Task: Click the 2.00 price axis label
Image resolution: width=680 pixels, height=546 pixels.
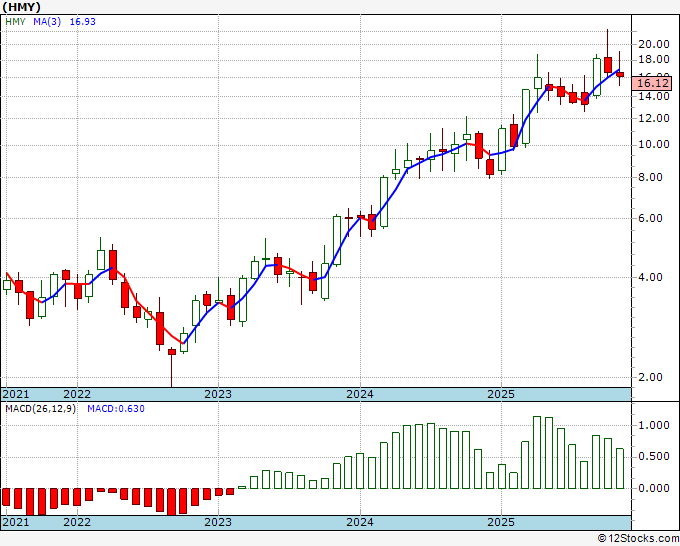Action: point(651,378)
